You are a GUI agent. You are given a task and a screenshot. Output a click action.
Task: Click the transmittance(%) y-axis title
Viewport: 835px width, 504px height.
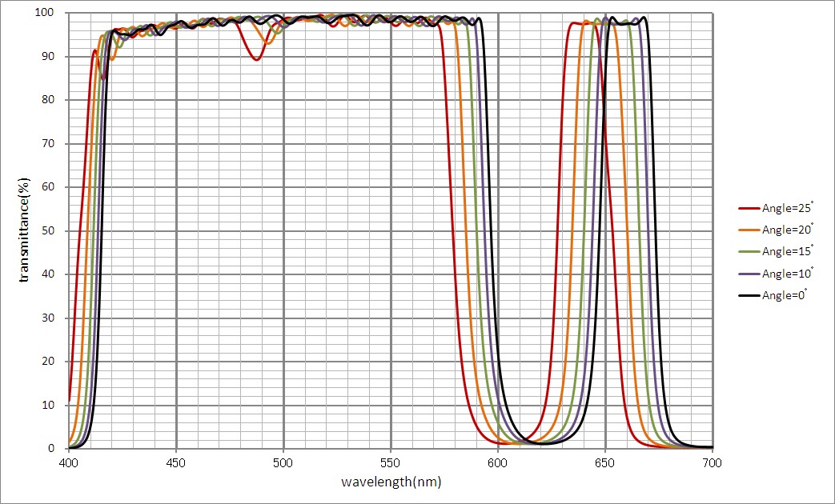pos(25,230)
